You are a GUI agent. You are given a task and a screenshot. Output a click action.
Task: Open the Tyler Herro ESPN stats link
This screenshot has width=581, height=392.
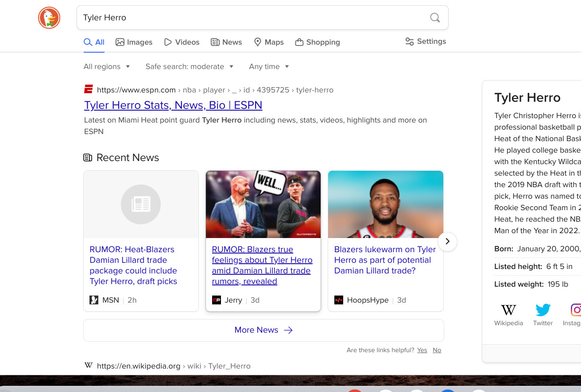[173, 105]
